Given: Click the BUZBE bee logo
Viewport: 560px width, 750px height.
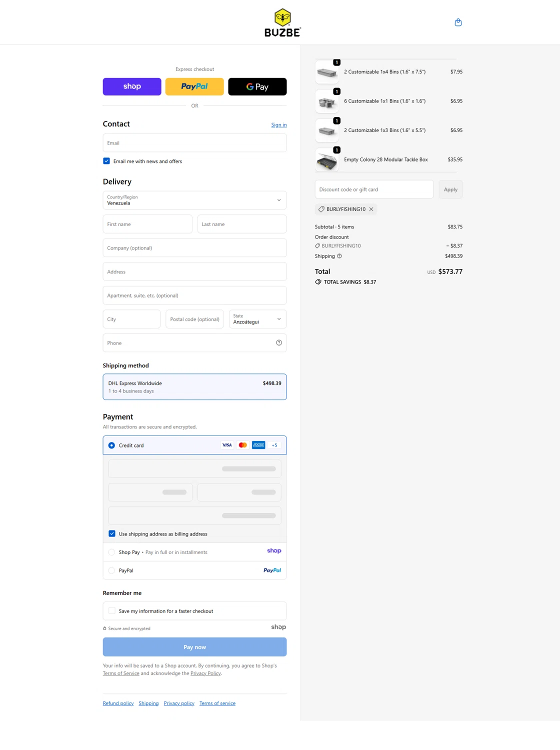Looking at the screenshot, I should 282,22.
